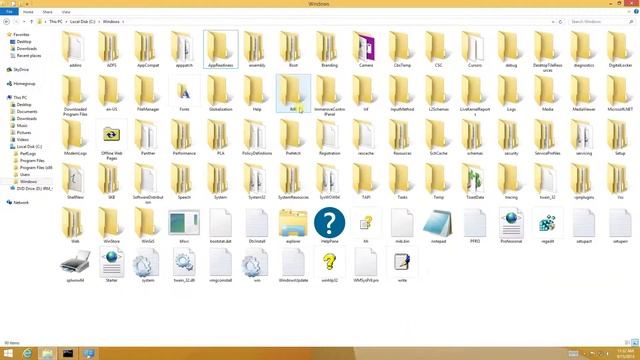Viewport: 640px width, 360px height.
Task: Expand the Windows breadcrumb chevron
Action: 123,22
